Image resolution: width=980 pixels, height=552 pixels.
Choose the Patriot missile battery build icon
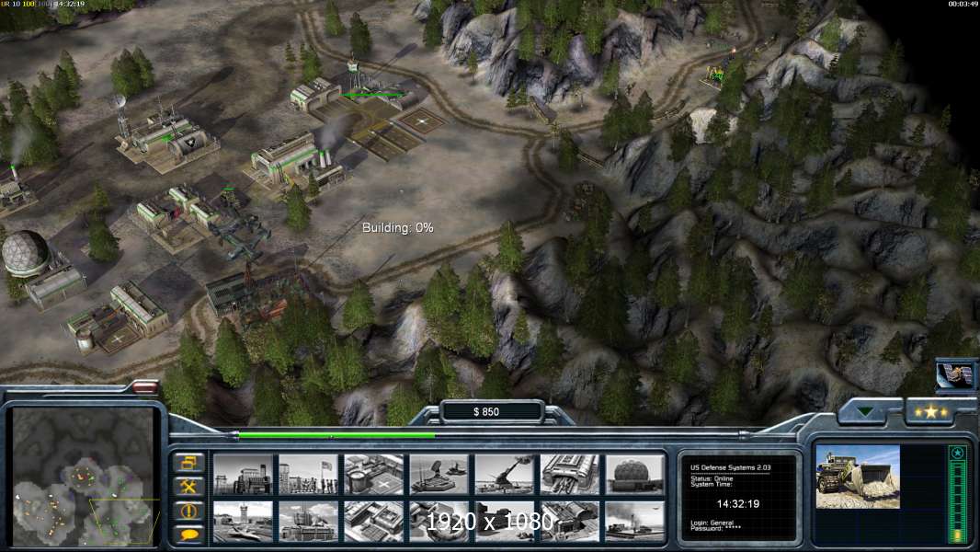(x=439, y=475)
